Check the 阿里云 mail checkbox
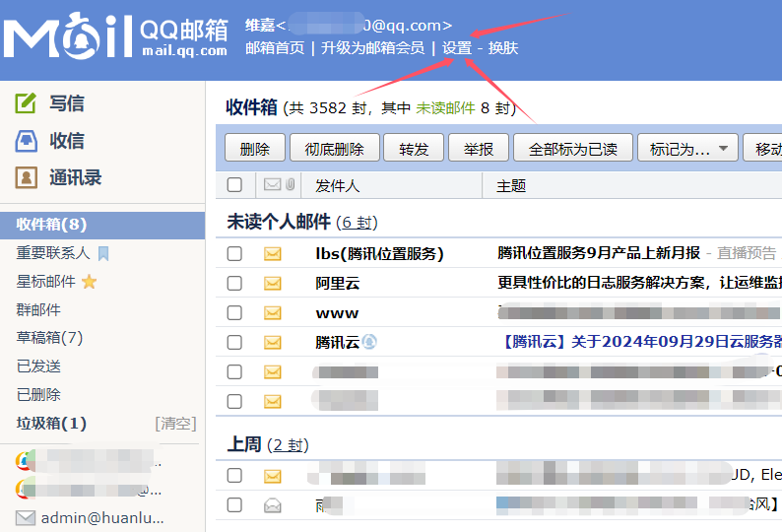Screen dimensions: 782x532 coord(234,284)
